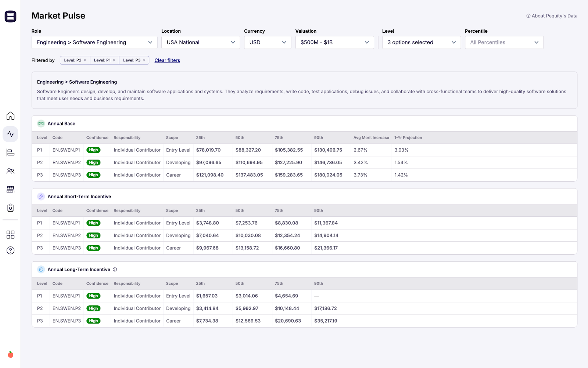
Task: Remove the Level: P2 filter chip
Action: point(85,60)
